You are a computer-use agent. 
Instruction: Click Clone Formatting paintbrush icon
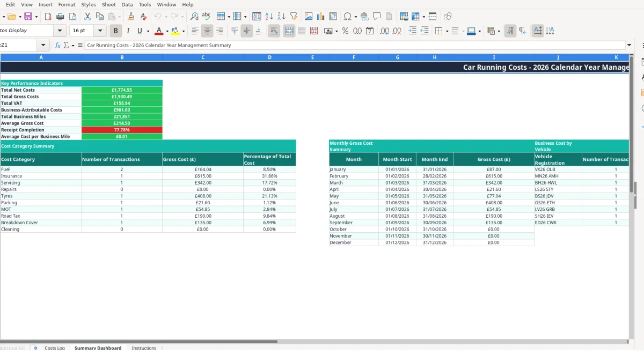(131, 17)
